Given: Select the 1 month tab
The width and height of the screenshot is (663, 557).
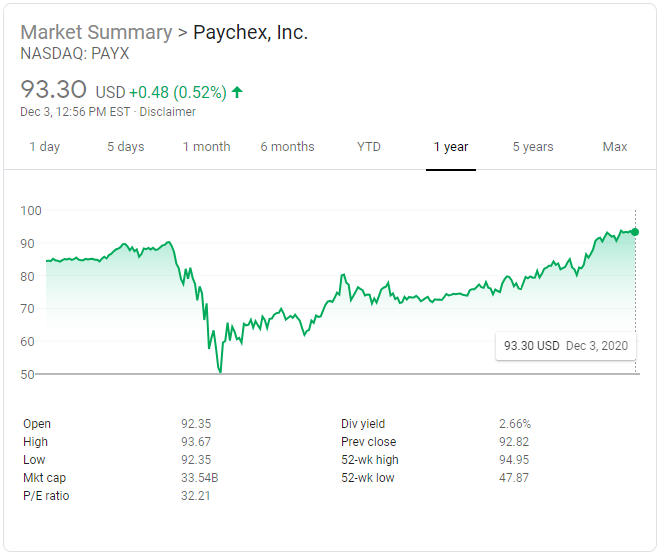Looking at the screenshot, I should (206, 147).
